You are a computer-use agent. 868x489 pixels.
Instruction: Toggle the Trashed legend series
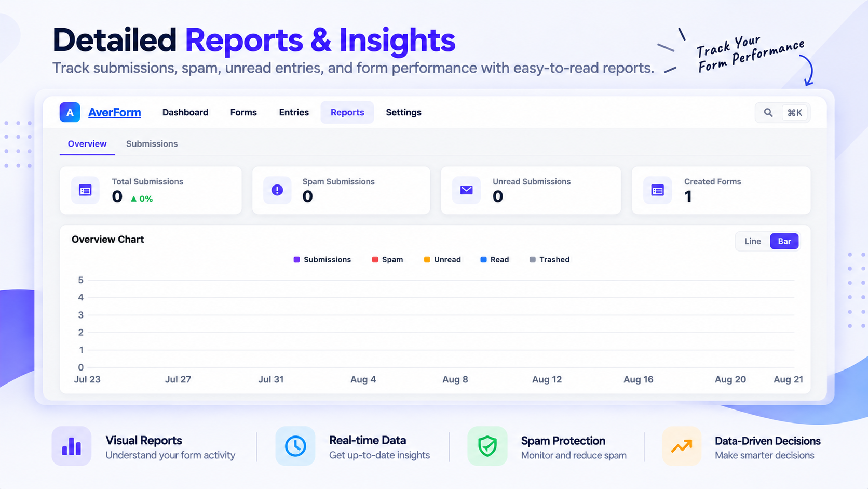click(549, 260)
